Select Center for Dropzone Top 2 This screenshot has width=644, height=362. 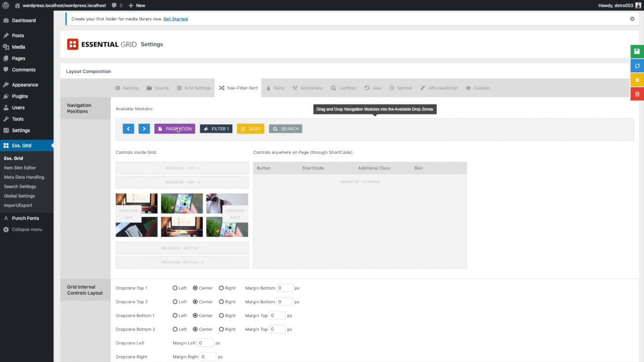point(195,302)
